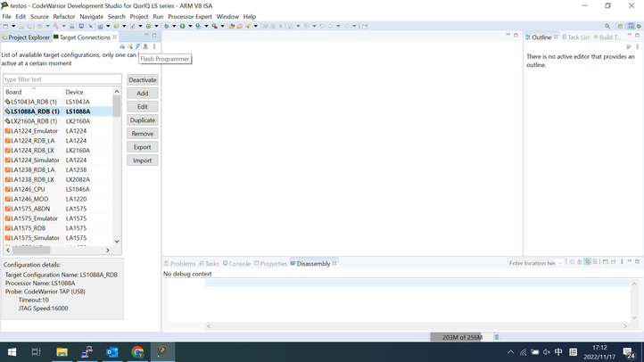Click the Edit button
Image resolution: width=644 pixels, height=362 pixels.
point(143,107)
